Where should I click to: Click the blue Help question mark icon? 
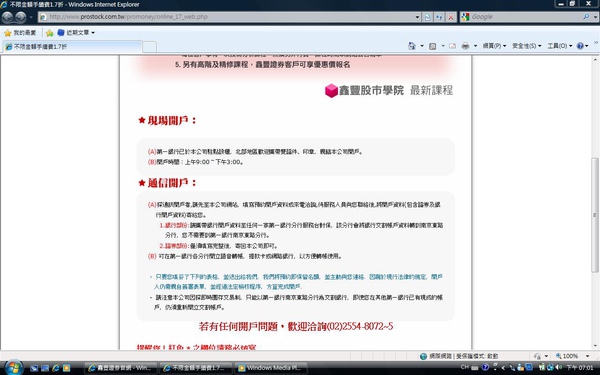[x=580, y=46]
